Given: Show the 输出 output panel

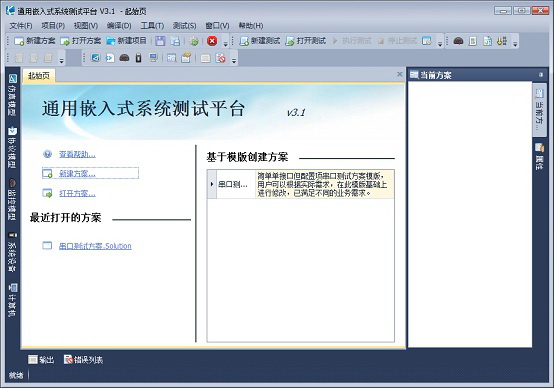Looking at the screenshot, I should pos(41,360).
